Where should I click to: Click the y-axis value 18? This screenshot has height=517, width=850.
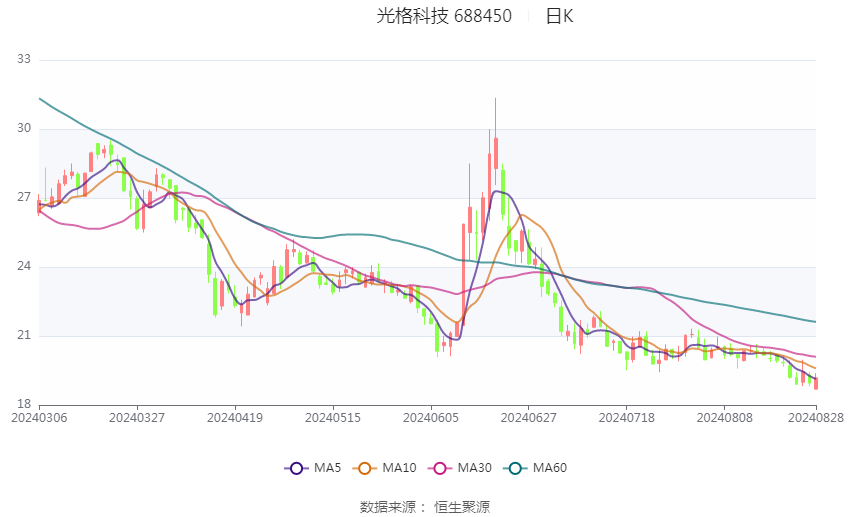coord(24,404)
